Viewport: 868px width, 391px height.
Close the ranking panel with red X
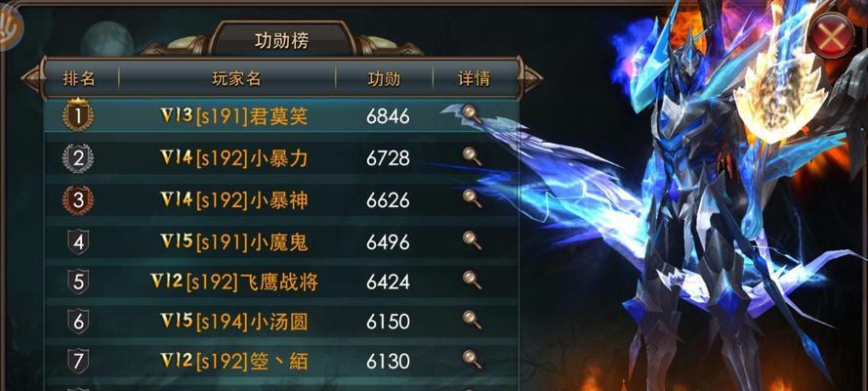click(x=831, y=37)
